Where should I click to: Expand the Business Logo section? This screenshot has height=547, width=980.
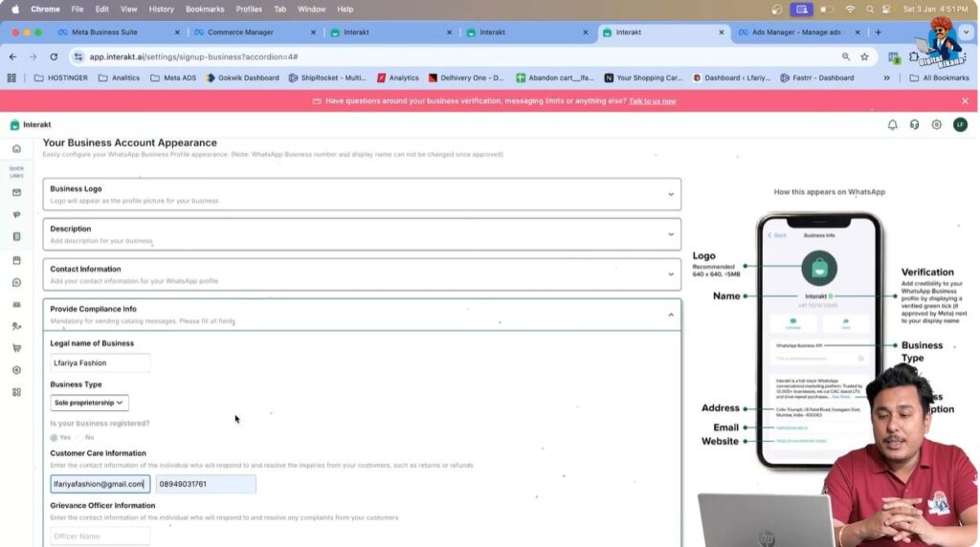[362, 194]
